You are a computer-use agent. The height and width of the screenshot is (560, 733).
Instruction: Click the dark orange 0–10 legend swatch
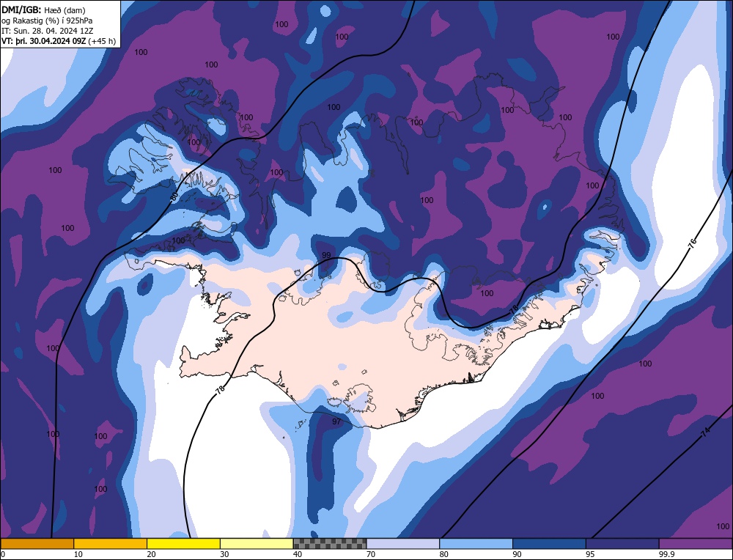(37, 543)
